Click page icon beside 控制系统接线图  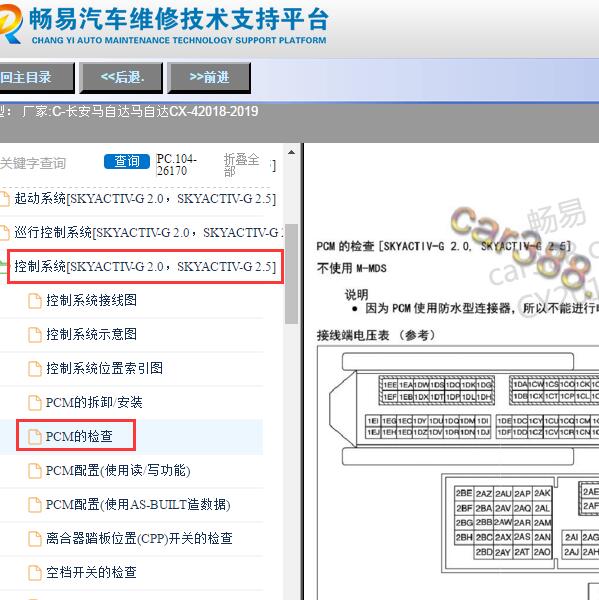coord(35,301)
